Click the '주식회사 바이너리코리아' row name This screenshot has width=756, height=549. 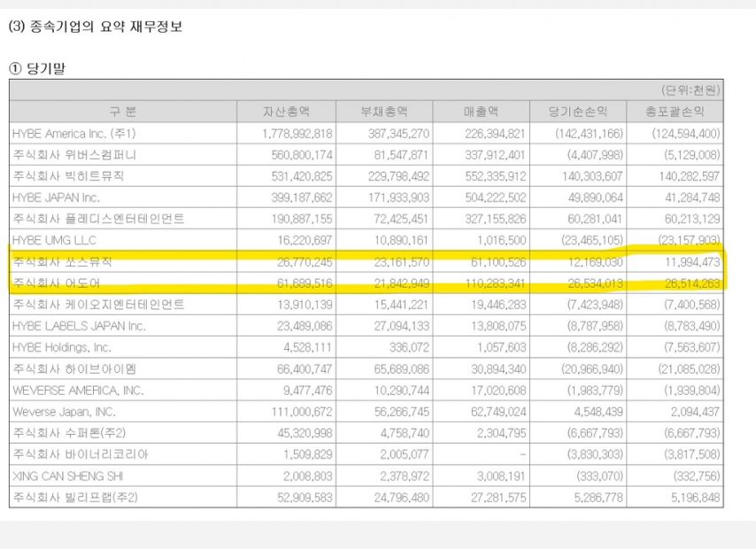coord(81,454)
